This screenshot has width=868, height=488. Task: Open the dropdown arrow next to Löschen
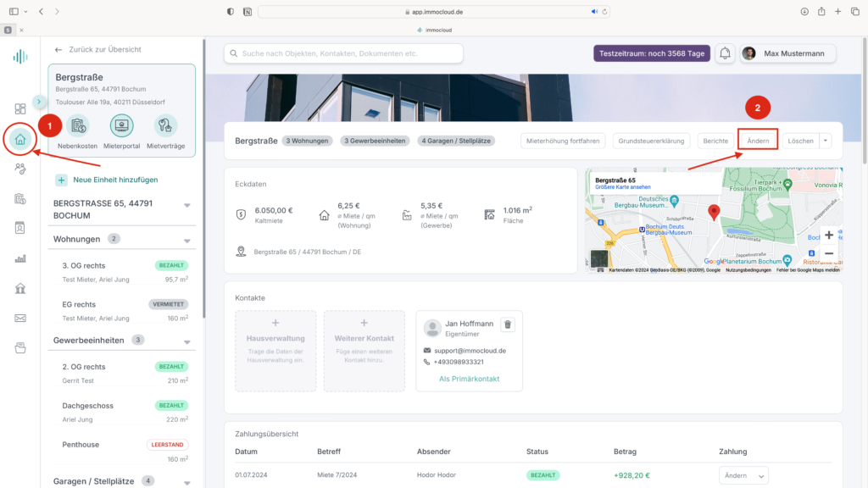(826, 141)
